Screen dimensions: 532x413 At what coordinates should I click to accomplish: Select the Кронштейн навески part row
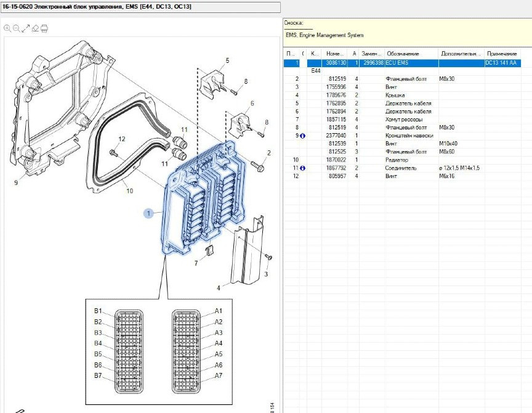click(x=409, y=136)
